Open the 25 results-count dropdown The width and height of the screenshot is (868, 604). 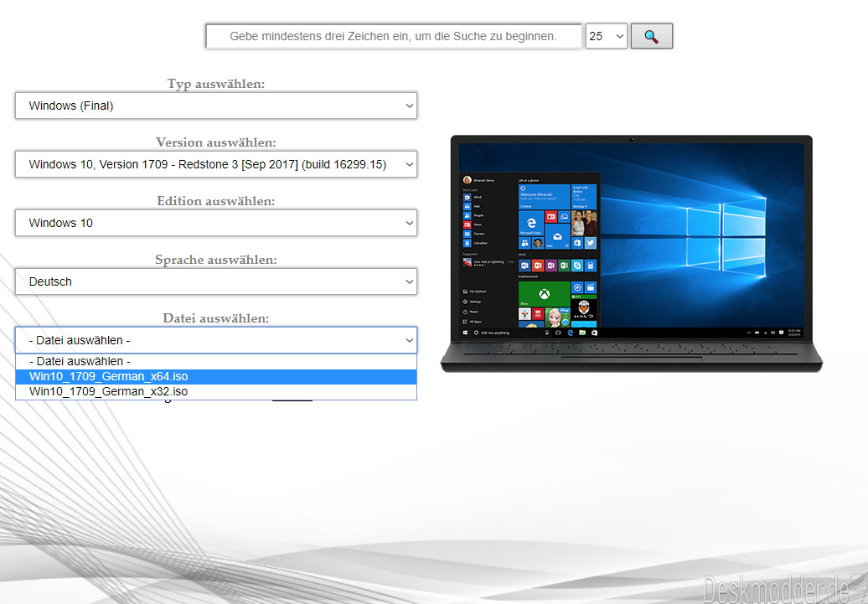point(606,36)
